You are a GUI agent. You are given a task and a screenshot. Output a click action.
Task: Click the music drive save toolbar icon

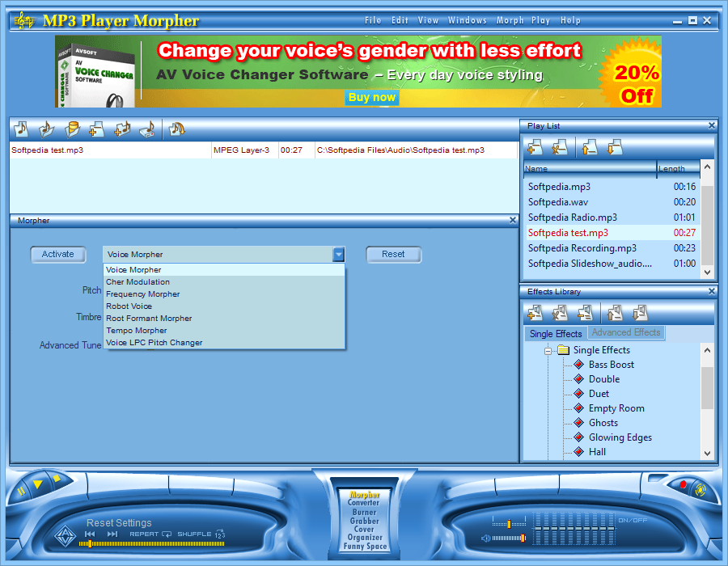click(x=148, y=129)
